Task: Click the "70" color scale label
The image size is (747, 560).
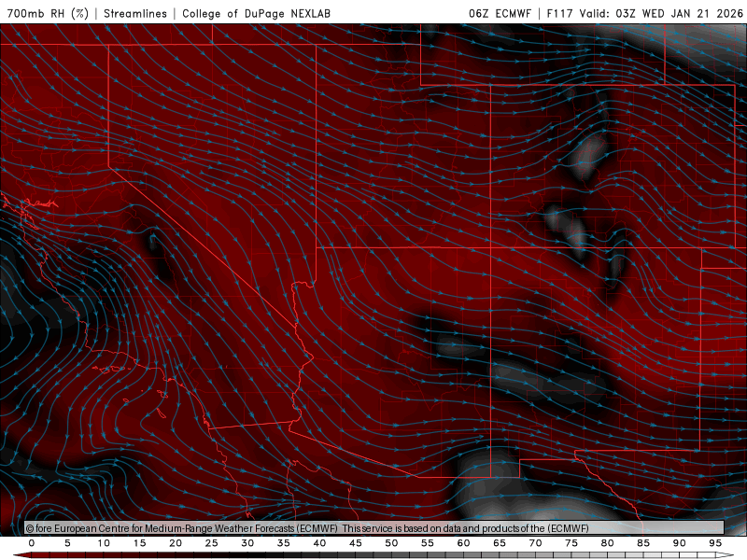Action: point(535,543)
